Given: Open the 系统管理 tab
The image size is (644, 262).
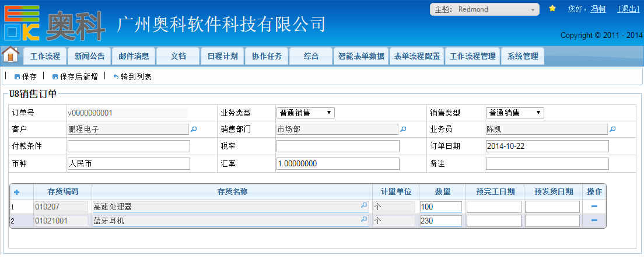Looking at the screenshot, I should [522, 57].
